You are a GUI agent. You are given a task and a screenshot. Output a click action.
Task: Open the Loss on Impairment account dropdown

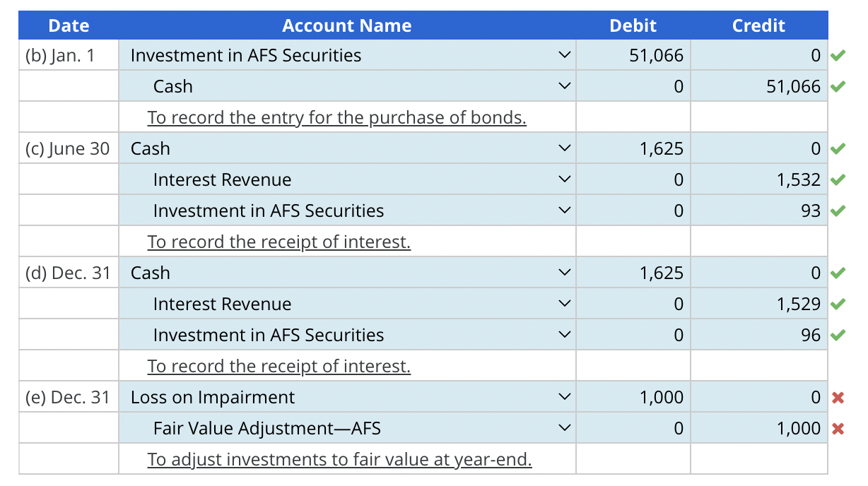[x=563, y=397]
